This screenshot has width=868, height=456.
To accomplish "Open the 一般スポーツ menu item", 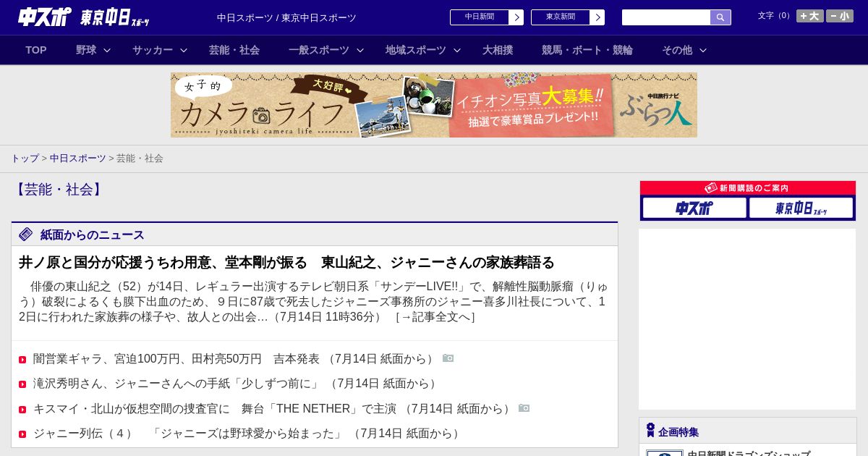I will [319, 50].
